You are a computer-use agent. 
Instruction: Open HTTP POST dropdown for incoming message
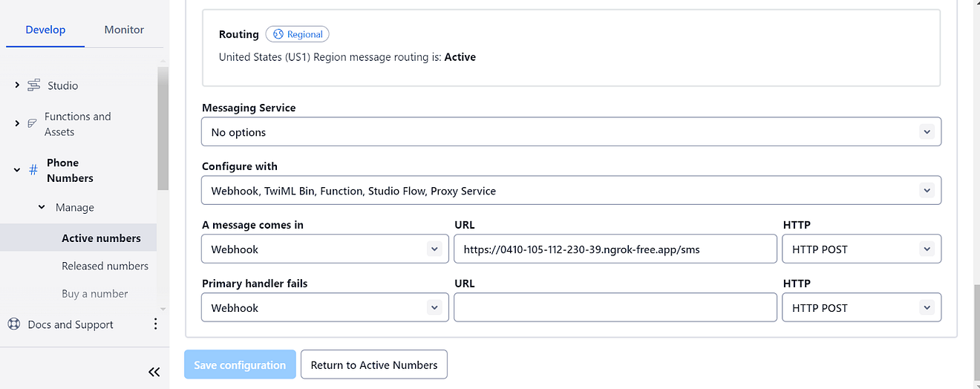click(861, 249)
